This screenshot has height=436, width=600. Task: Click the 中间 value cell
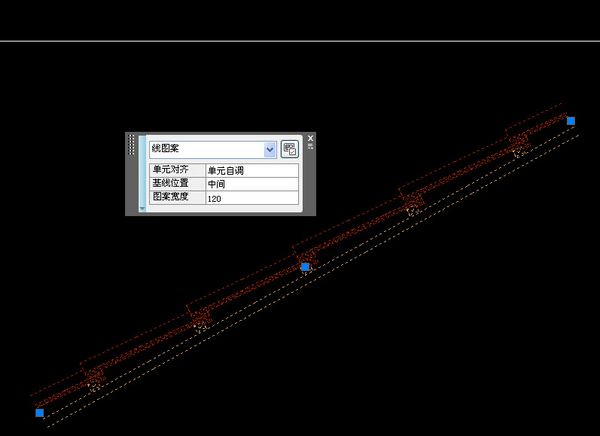click(x=252, y=184)
